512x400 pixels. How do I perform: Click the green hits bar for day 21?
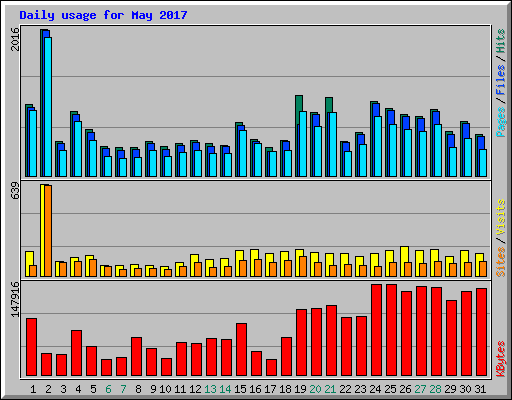coord(329,105)
